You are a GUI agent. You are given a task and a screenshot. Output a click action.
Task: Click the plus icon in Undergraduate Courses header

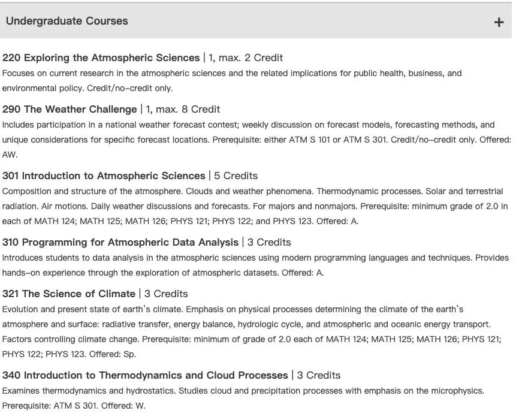[499, 22]
